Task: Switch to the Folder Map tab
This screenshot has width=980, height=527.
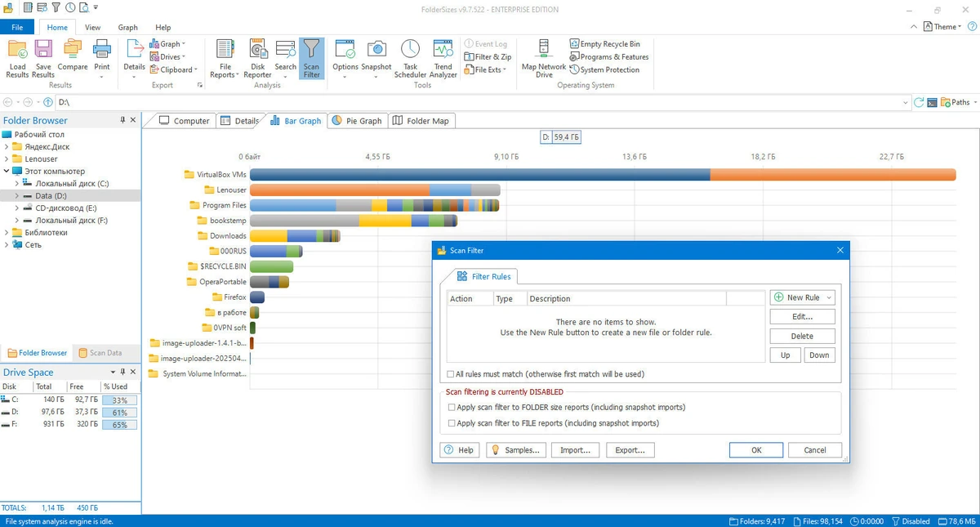Action: (x=421, y=121)
